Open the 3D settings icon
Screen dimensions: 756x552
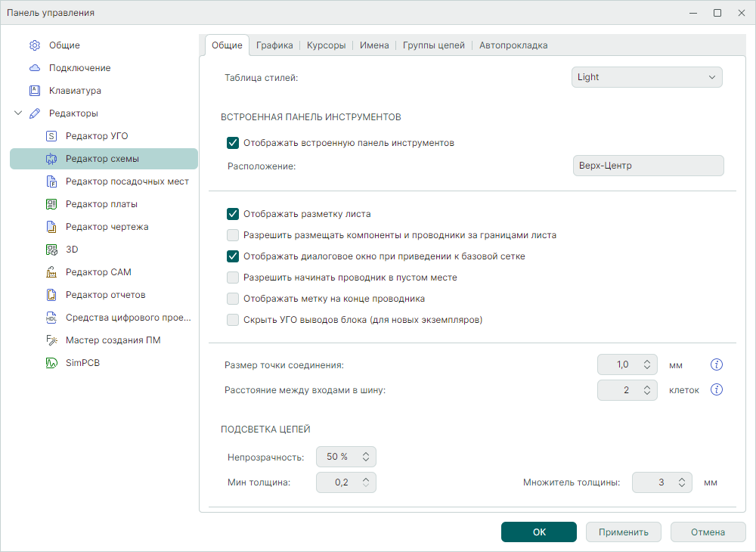51,250
